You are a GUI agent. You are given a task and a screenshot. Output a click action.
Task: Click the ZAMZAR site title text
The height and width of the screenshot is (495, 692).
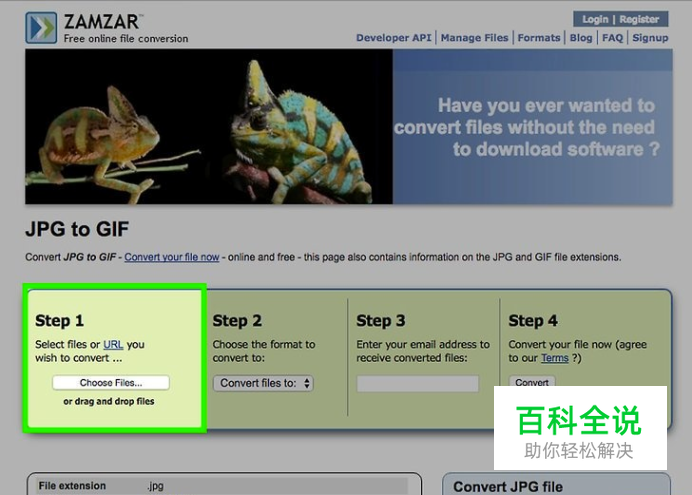click(102, 22)
